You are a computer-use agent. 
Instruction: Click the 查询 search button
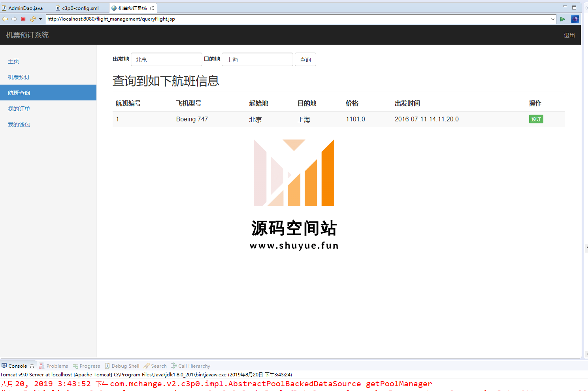[305, 59]
